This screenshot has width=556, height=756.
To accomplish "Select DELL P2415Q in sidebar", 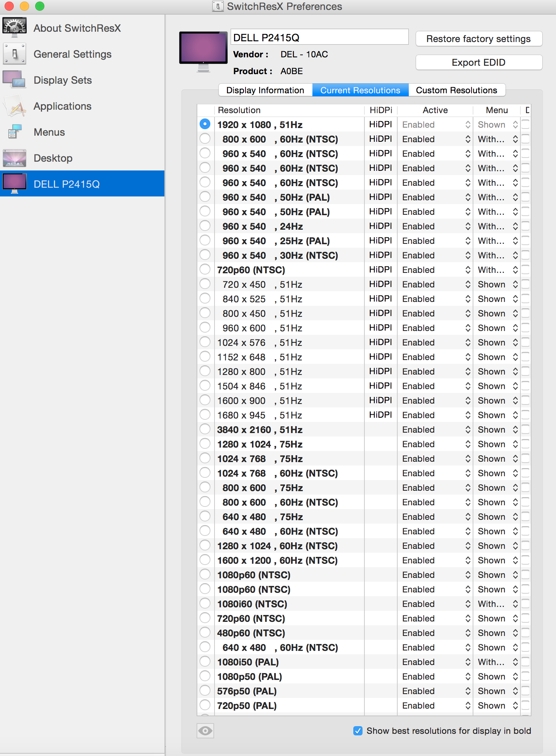I will pyautogui.click(x=82, y=183).
